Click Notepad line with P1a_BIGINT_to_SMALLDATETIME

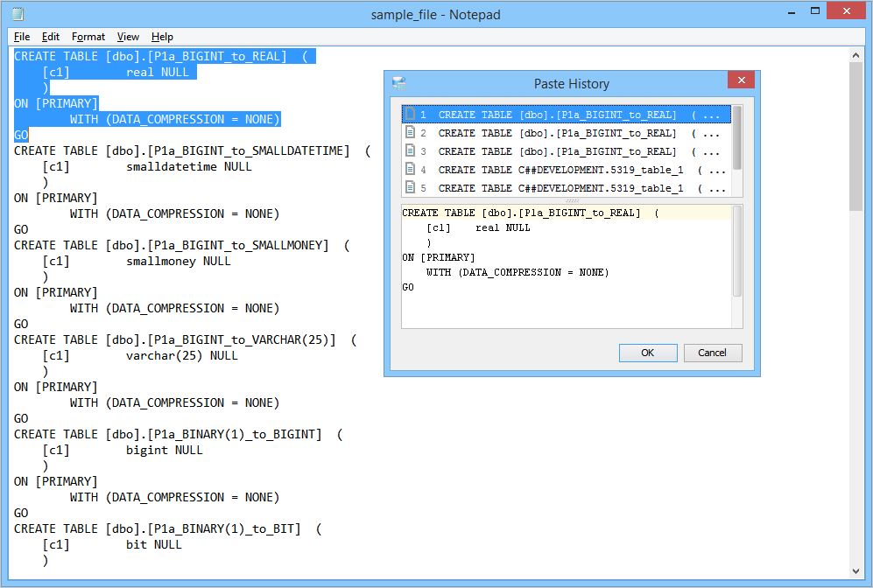coord(192,150)
